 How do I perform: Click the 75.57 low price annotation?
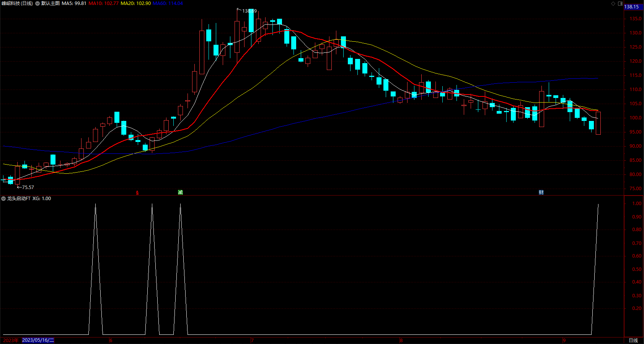pos(28,187)
